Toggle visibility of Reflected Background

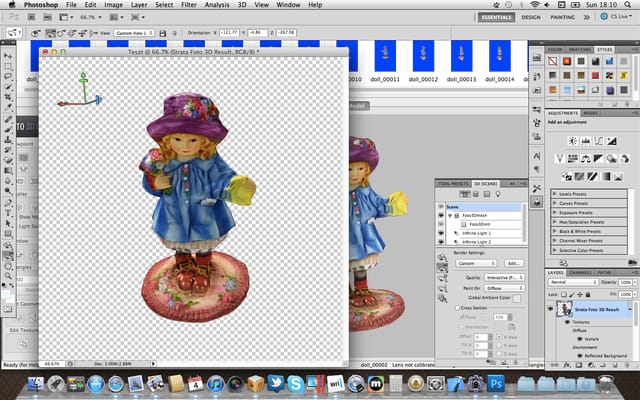[x=580, y=356]
